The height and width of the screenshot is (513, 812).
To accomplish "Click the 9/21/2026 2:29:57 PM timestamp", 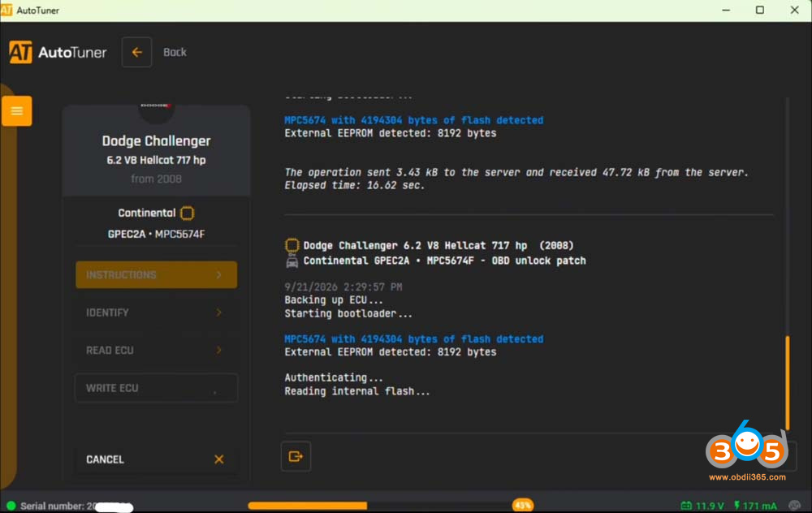I will [x=343, y=287].
